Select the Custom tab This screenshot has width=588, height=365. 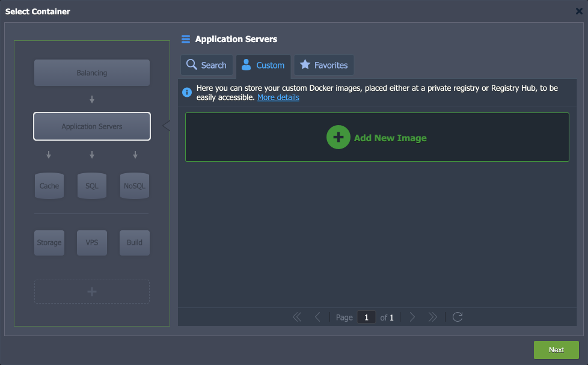[x=263, y=66]
